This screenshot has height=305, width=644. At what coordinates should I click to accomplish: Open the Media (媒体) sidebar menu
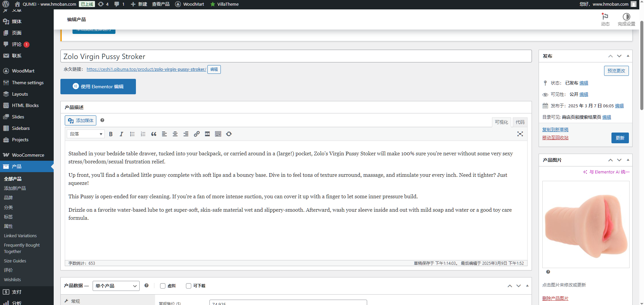pyautogui.click(x=27, y=21)
